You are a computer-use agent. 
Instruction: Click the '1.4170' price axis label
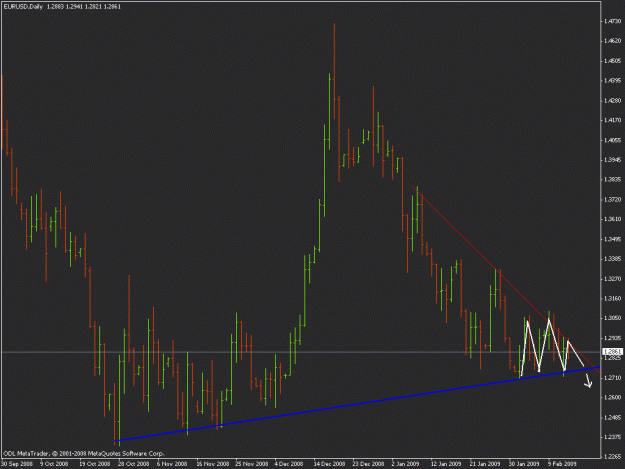[612, 120]
